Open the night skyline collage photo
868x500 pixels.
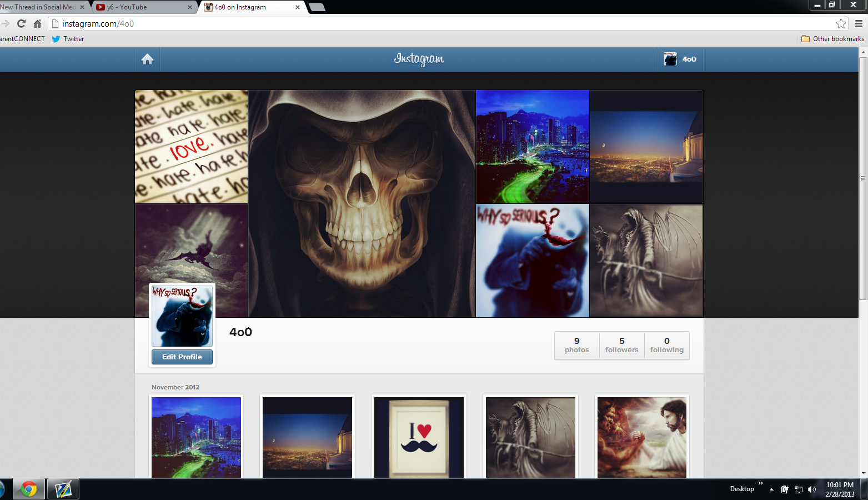(x=646, y=147)
